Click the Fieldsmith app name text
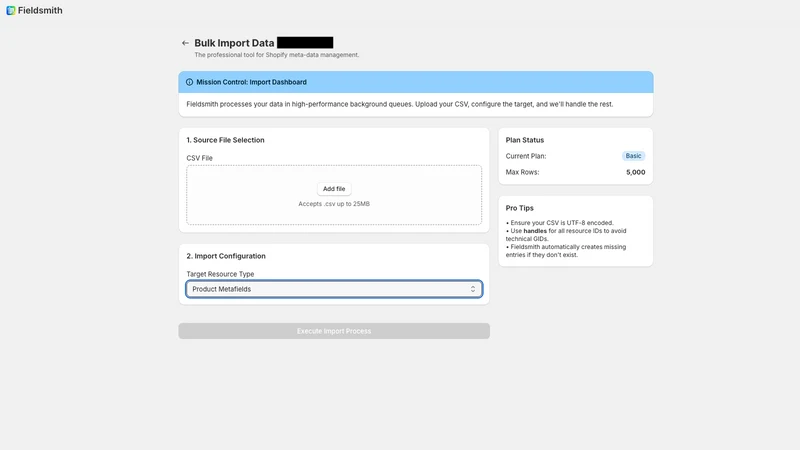Viewport: 800px width, 450px height. 40,10
